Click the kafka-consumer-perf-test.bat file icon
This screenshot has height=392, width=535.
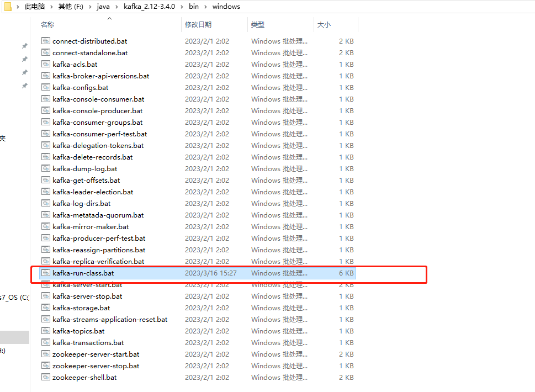point(46,134)
